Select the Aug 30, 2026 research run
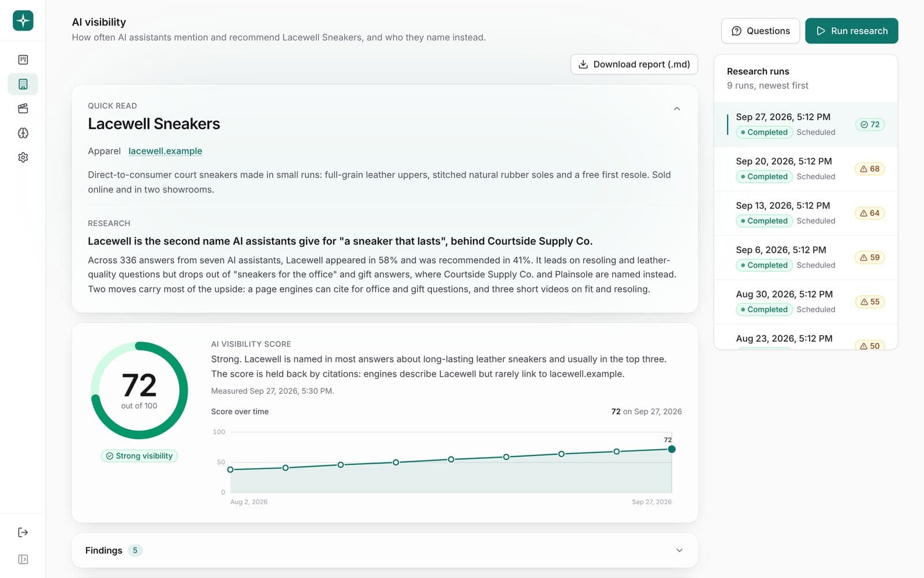 806,302
